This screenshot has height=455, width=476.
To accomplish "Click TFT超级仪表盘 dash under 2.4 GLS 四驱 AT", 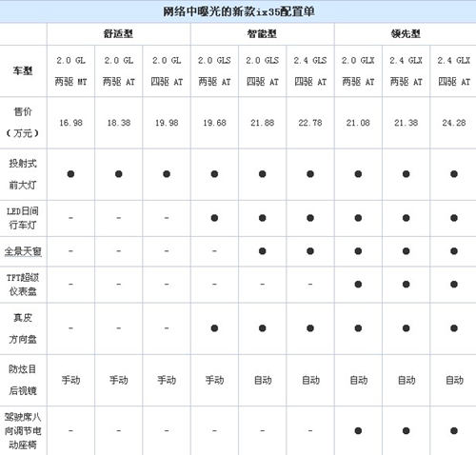I will point(310,285).
